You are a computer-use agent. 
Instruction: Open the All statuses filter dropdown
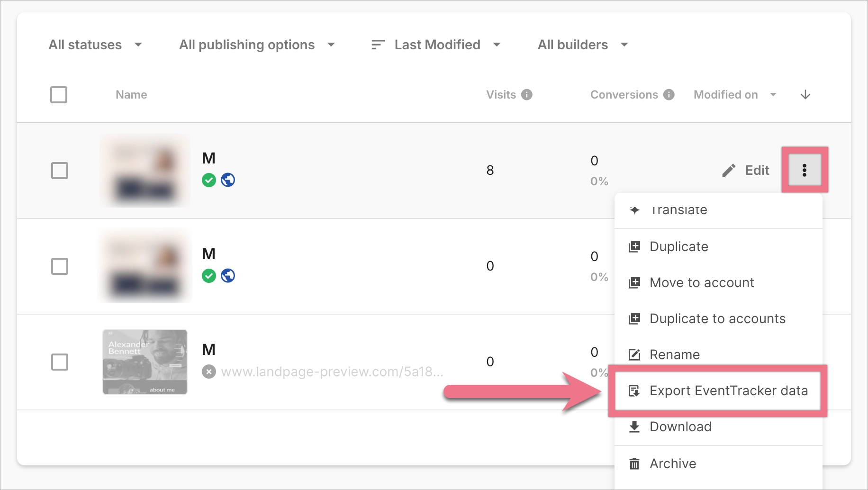point(95,45)
